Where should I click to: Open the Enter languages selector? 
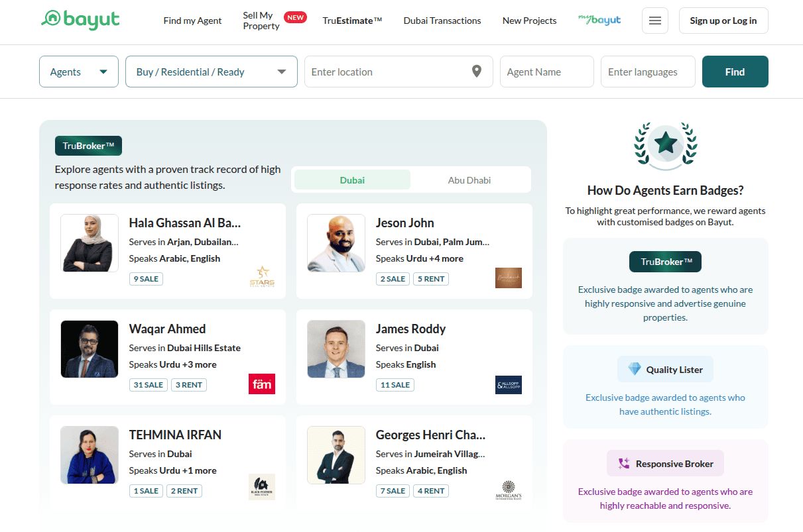(647, 72)
